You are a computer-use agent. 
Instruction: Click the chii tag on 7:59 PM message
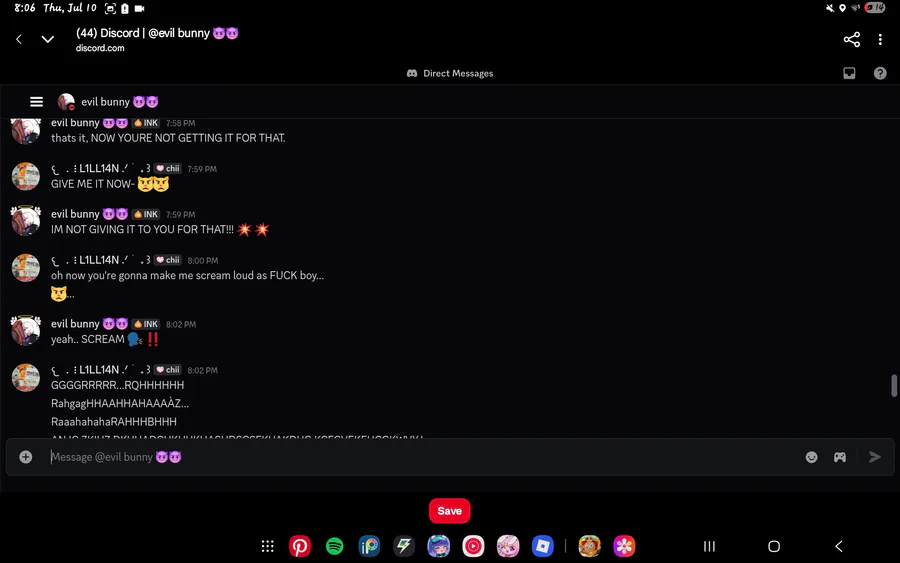click(x=168, y=169)
